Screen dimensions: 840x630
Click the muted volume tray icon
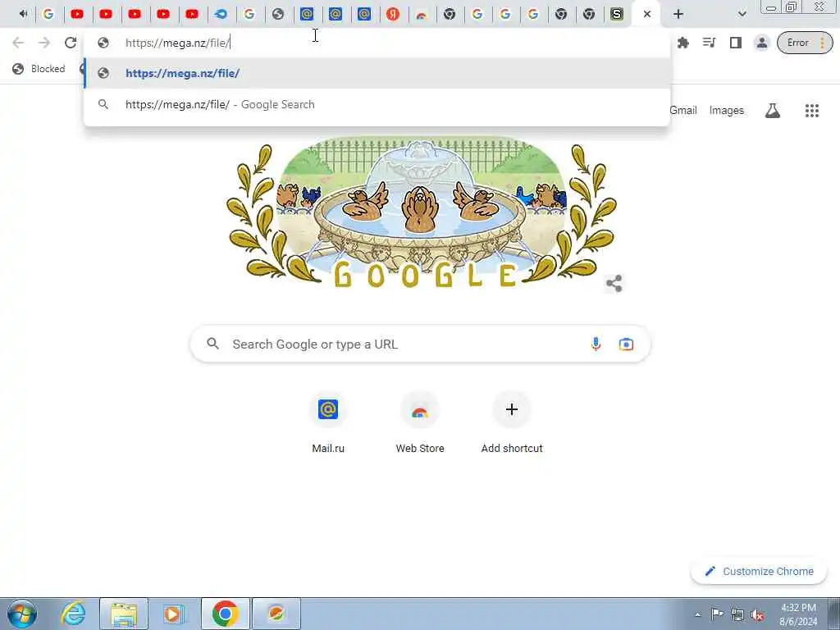[x=757, y=615]
